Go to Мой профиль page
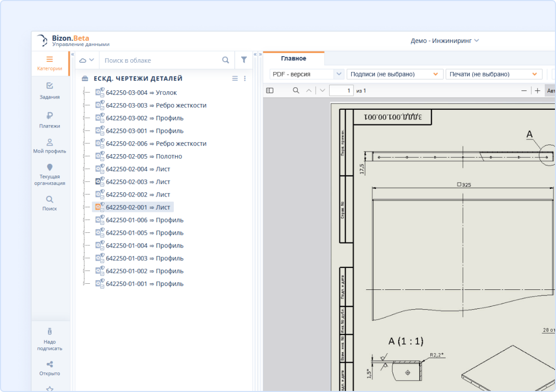Viewport: 556px width, 392px height. pyautogui.click(x=50, y=145)
